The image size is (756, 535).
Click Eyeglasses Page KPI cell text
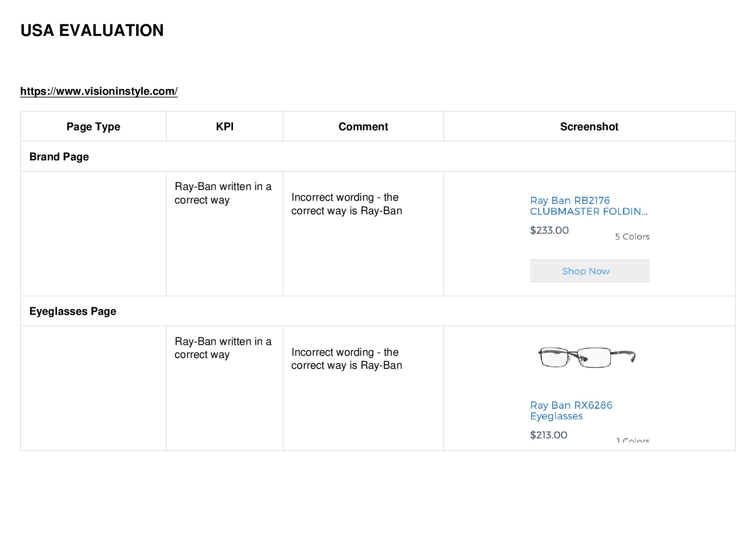(x=223, y=348)
